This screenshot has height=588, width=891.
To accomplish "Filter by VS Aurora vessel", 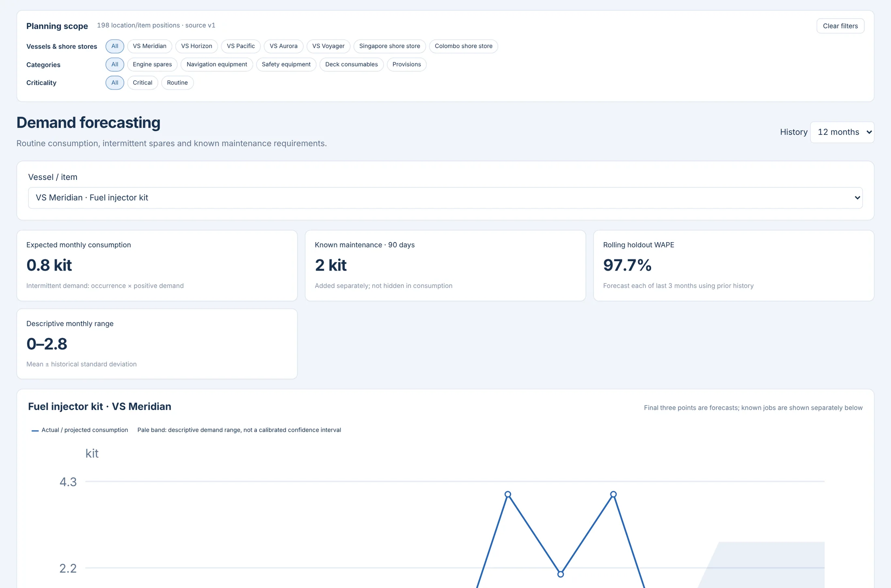I will coord(283,46).
